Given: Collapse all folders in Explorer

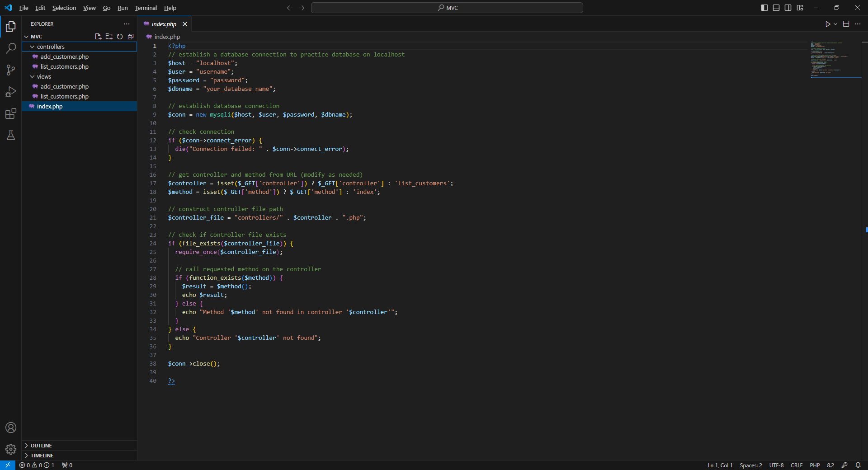Looking at the screenshot, I should pos(131,37).
